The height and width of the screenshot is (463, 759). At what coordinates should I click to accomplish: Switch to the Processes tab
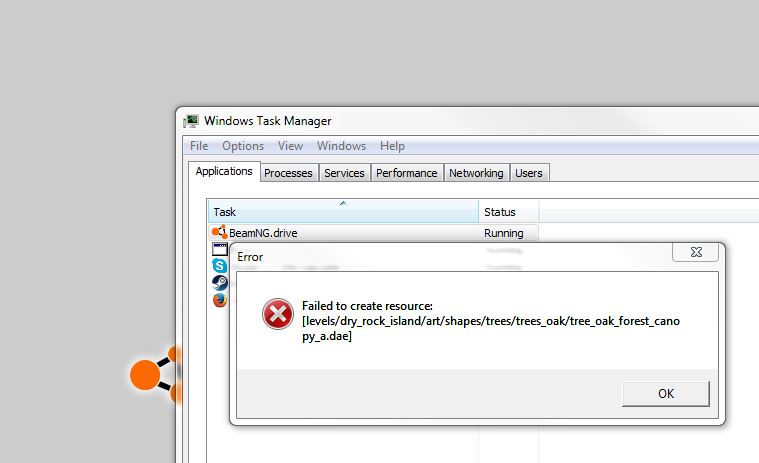[288, 173]
